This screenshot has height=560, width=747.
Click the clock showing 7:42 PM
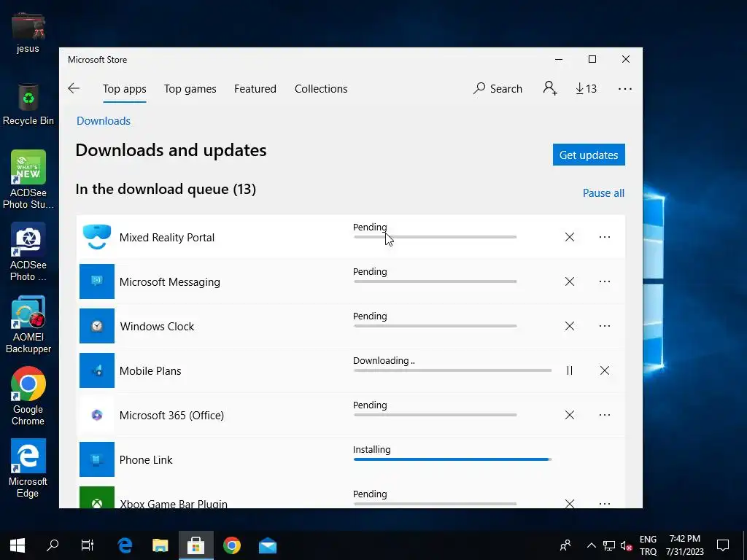684,545
